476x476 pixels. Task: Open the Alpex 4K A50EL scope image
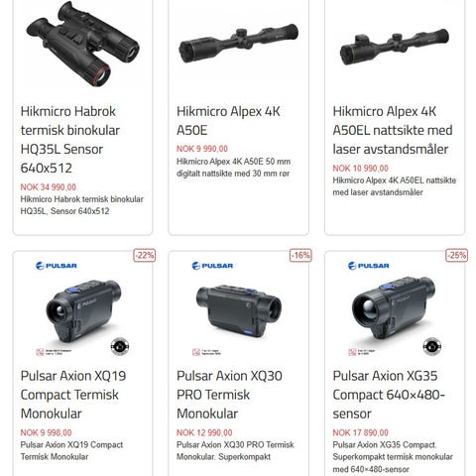click(395, 47)
